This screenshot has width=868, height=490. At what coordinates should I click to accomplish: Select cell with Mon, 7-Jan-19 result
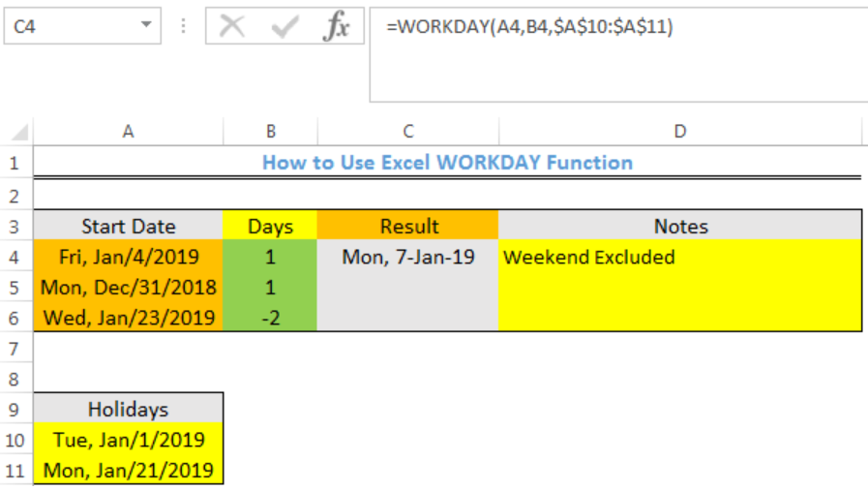point(408,257)
